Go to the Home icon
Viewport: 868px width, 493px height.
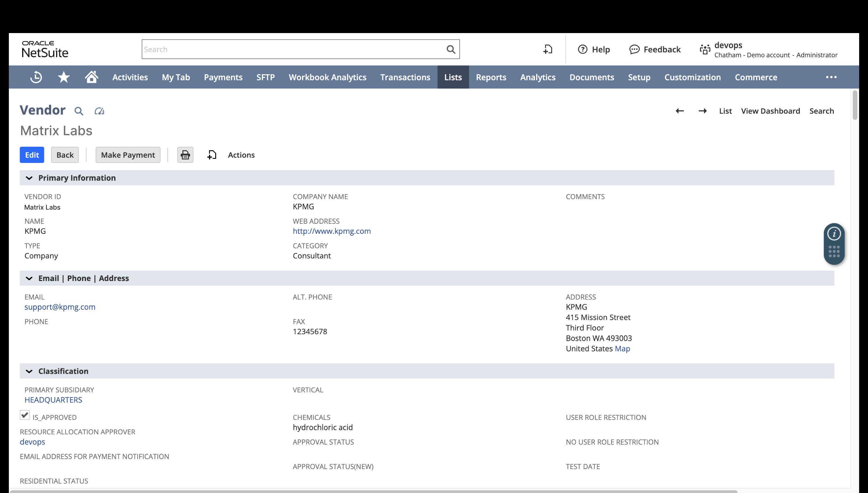coord(92,77)
